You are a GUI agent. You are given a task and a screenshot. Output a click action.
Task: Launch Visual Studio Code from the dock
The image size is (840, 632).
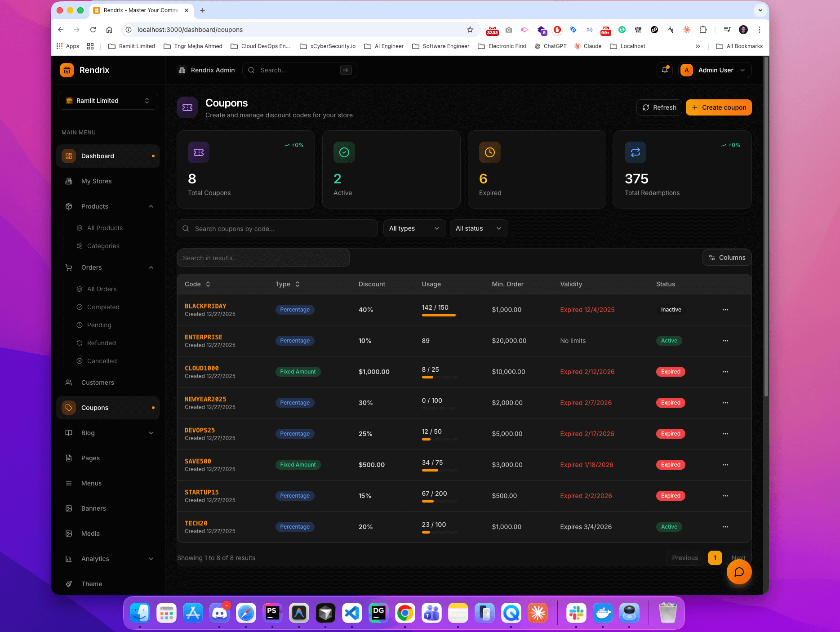351,613
